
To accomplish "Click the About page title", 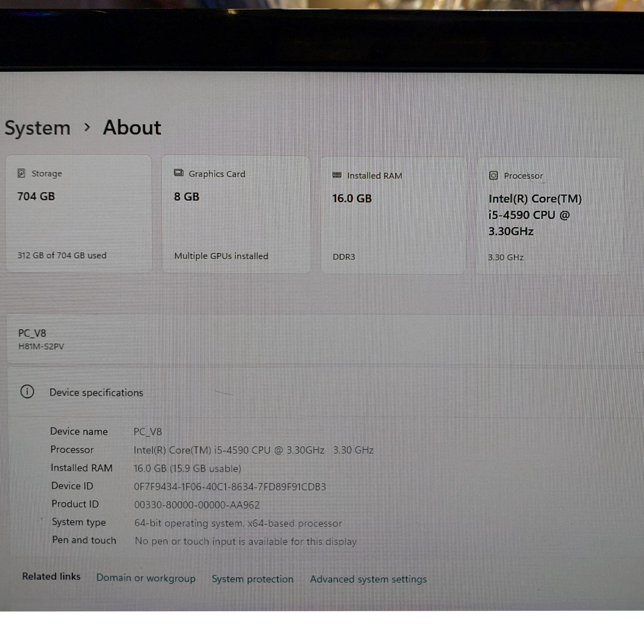I will [x=132, y=127].
